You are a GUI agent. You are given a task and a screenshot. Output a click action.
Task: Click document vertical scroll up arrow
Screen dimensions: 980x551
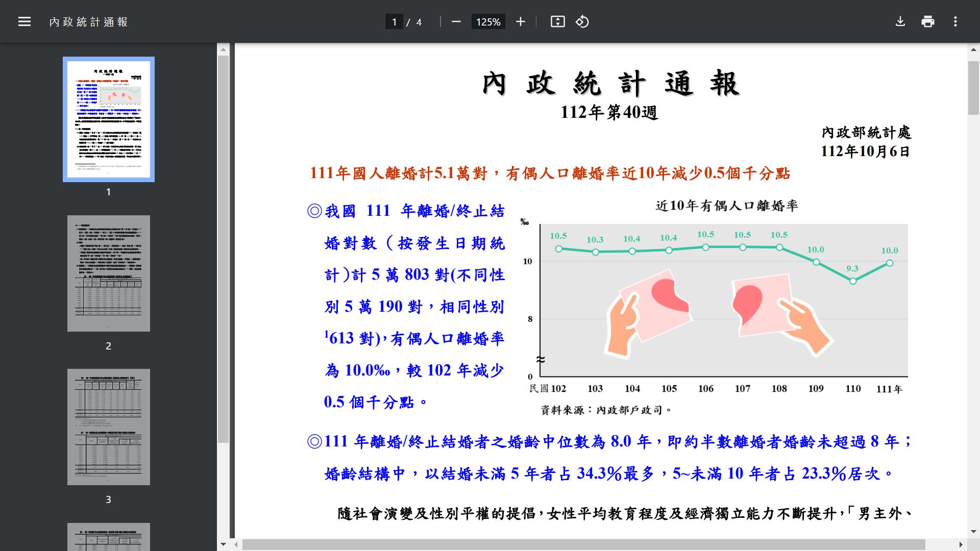click(x=973, y=50)
